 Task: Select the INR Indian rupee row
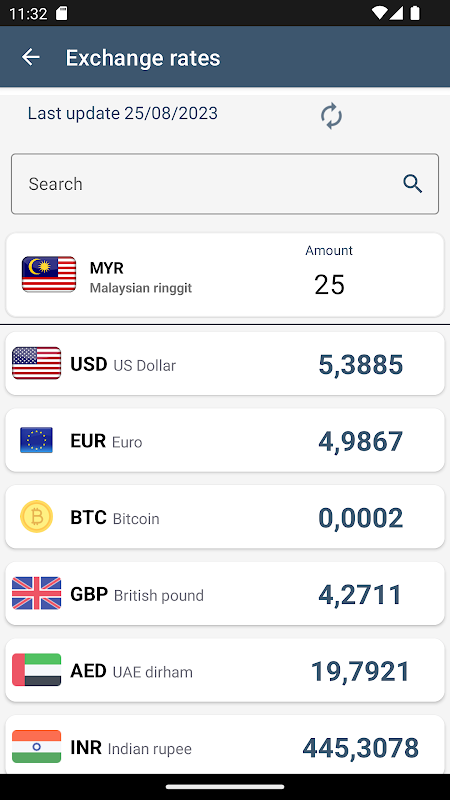click(225, 745)
